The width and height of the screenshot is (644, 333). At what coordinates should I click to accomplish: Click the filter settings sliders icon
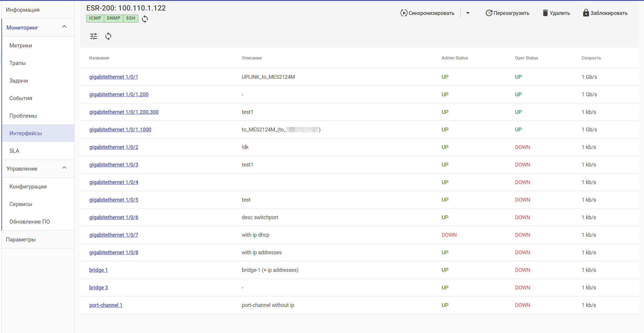[94, 36]
